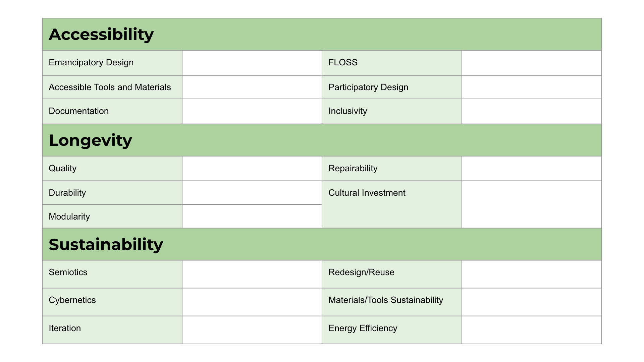
Task: Click the blank cell next to FLOSS
Action: pyautogui.click(x=532, y=63)
